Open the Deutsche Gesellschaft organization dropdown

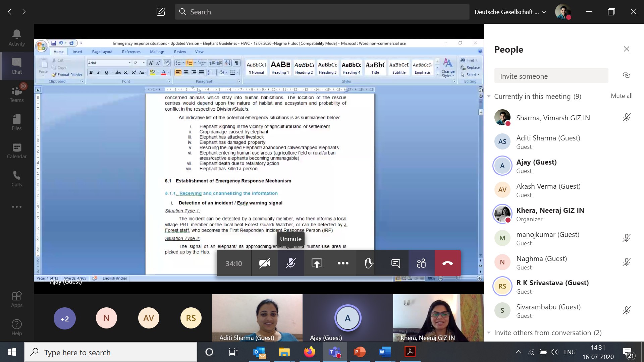tap(510, 12)
